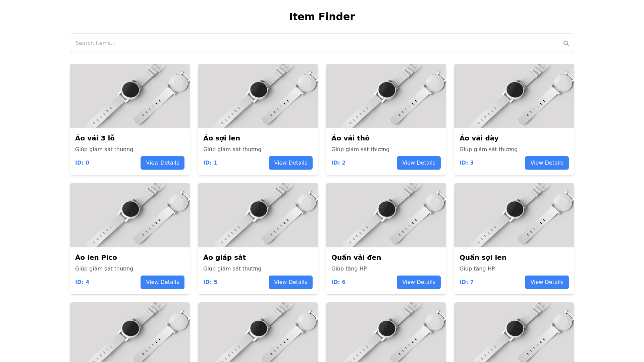Viewport: 644px width, 362px height.
Task: Click the Áo sợi len product image
Action: pos(258,96)
